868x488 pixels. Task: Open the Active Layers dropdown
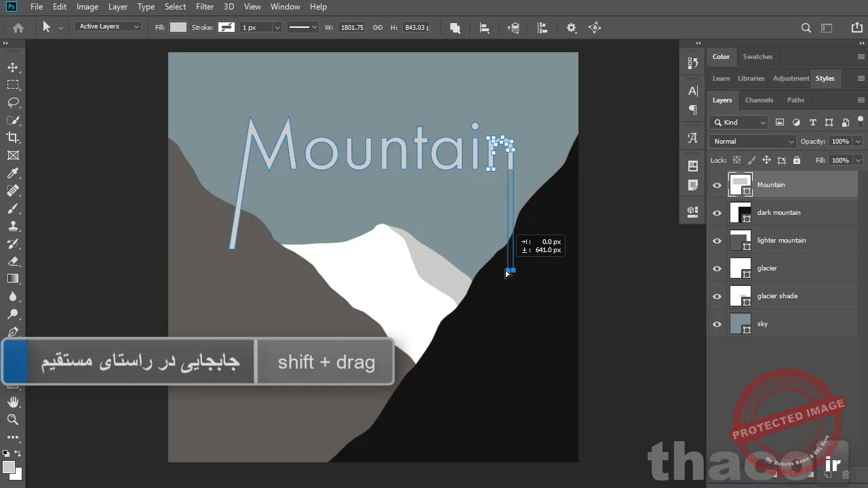coord(107,26)
